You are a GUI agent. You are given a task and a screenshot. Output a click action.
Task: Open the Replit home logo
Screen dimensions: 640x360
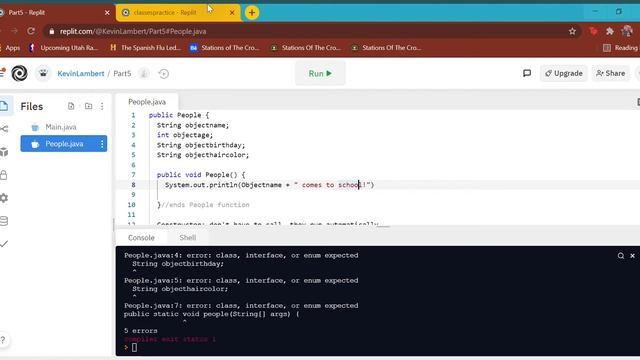click(x=19, y=73)
